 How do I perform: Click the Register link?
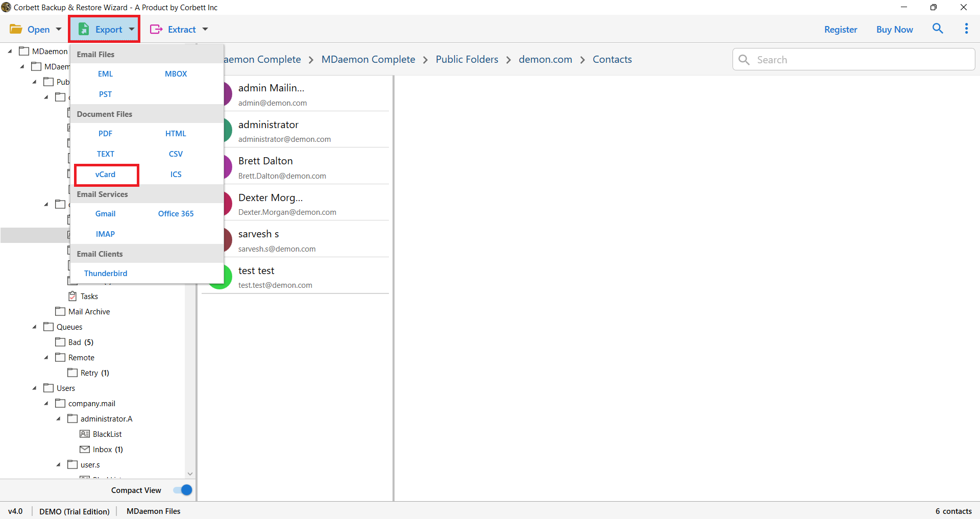pos(841,29)
